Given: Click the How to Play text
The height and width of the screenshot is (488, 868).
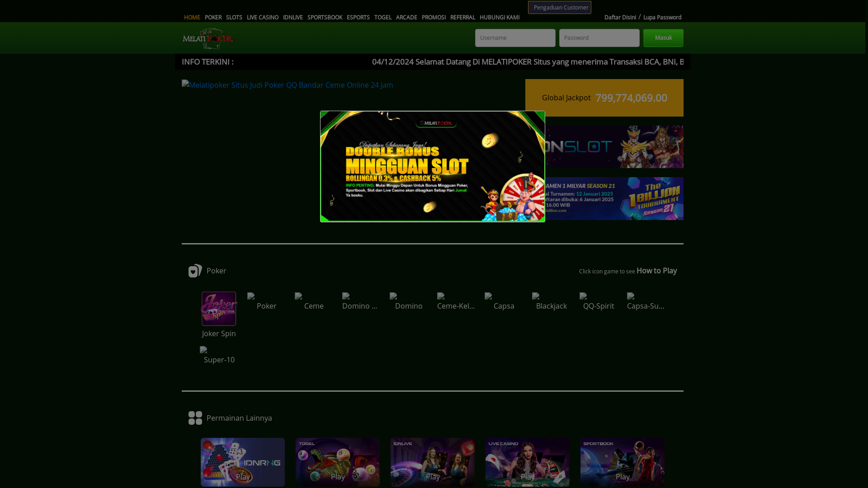Looking at the screenshot, I should coord(656,271).
